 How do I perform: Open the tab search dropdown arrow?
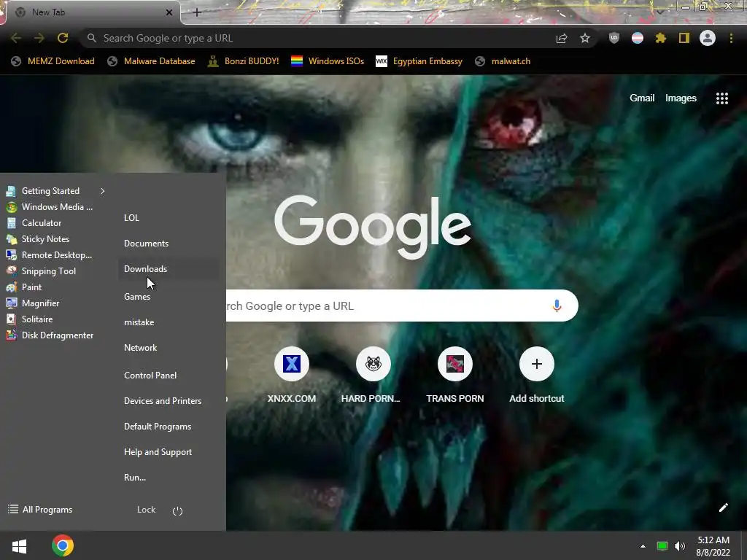click(x=659, y=12)
